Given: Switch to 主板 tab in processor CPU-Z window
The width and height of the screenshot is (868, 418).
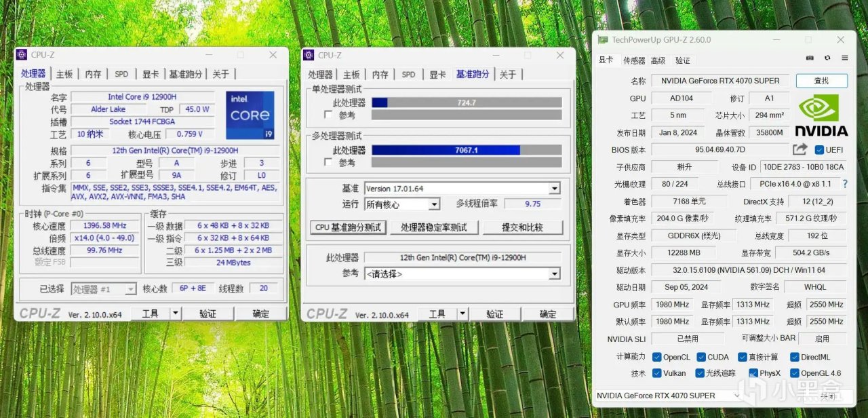Looking at the screenshot, I should (x=64, y=74).
